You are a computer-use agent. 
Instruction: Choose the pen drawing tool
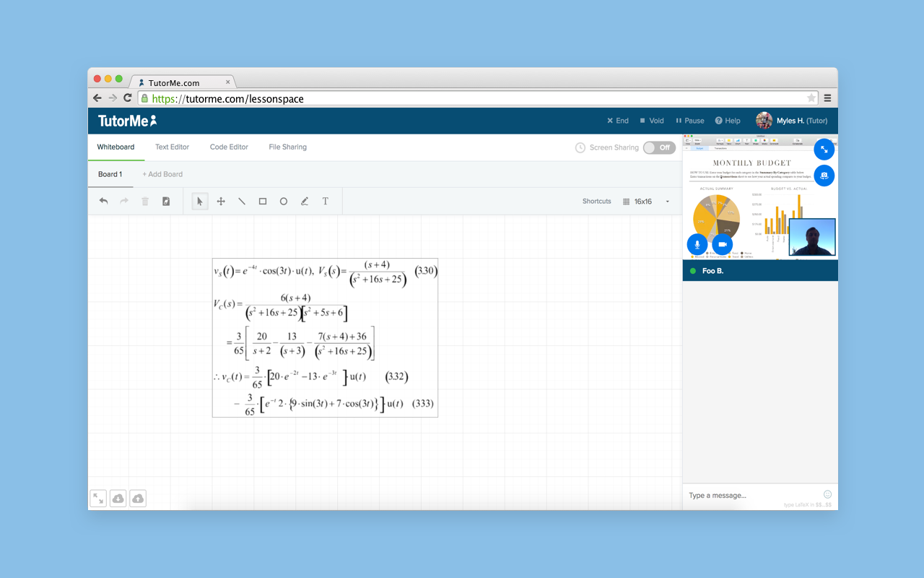click(305, 201)
